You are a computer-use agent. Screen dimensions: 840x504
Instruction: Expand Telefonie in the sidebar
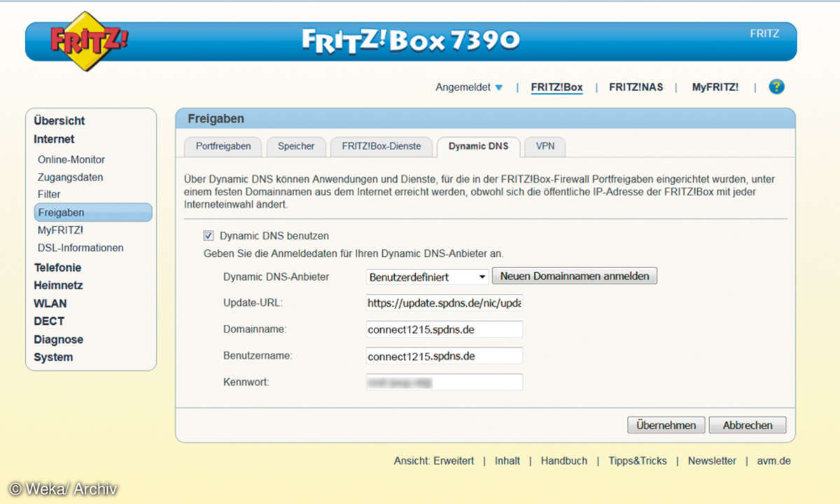(x=57, y=267)
